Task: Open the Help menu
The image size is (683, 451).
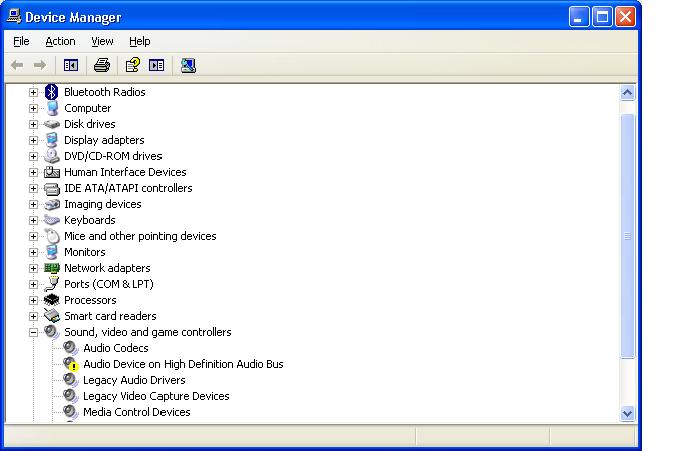Action: click(x=140, y=41)
